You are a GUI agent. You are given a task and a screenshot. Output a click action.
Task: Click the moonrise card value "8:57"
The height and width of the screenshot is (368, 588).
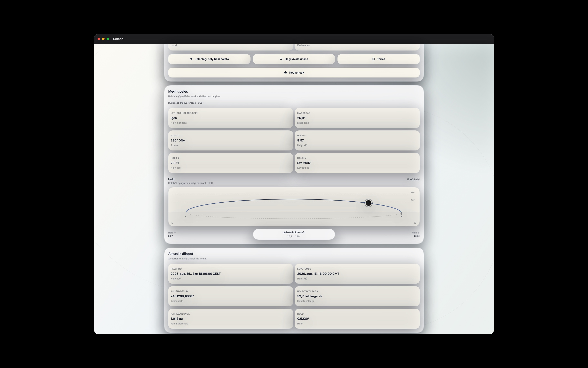click(301, 140)
